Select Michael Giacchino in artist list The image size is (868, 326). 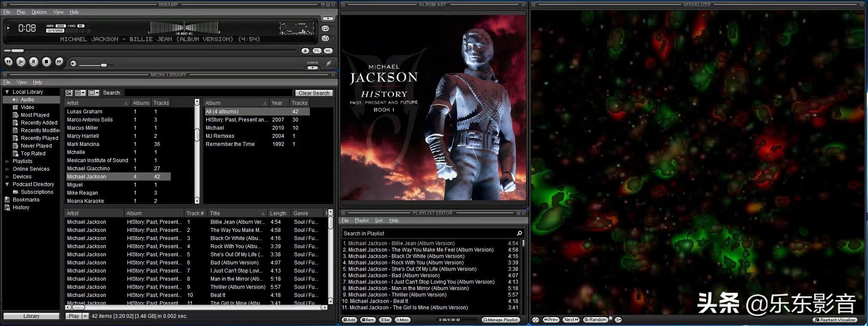[118, 169]
